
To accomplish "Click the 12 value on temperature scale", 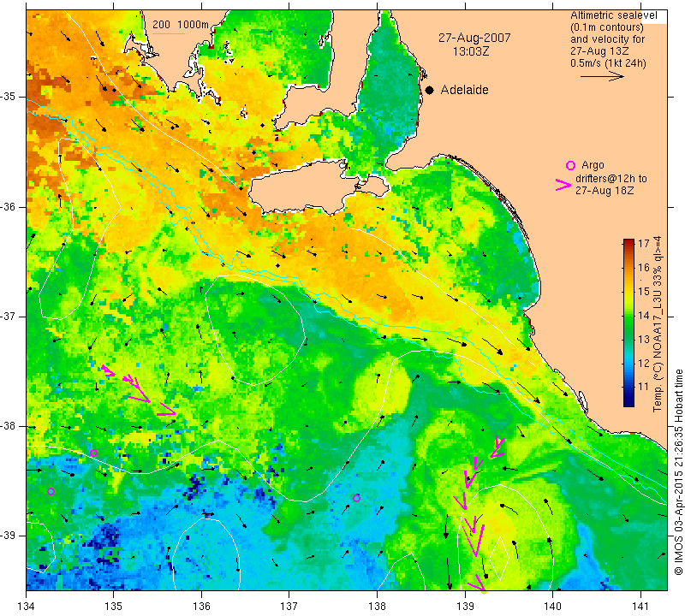I will coord(644,363).
